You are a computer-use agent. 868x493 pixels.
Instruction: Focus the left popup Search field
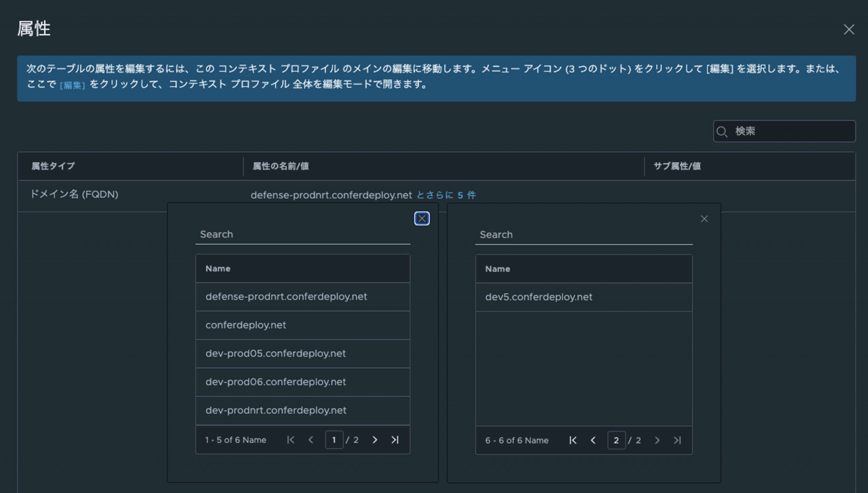[302, 234]
